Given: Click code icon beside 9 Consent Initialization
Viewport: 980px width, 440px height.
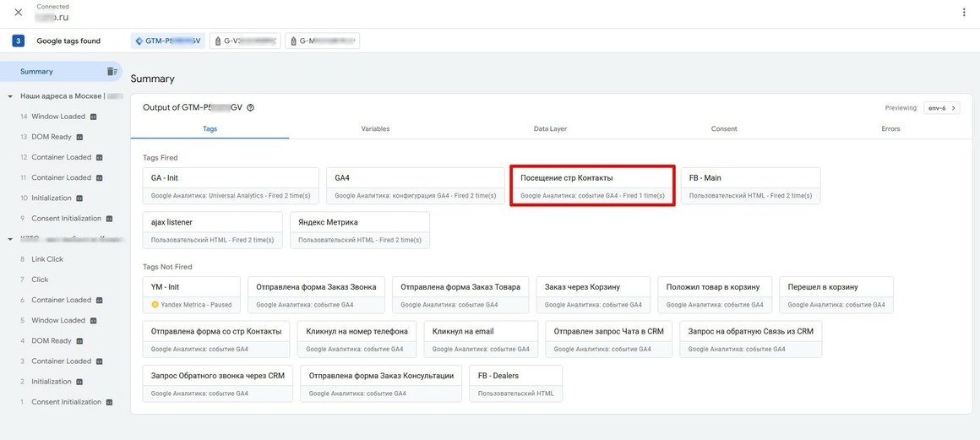Looking at the screenshot, I should coord(109,219).
